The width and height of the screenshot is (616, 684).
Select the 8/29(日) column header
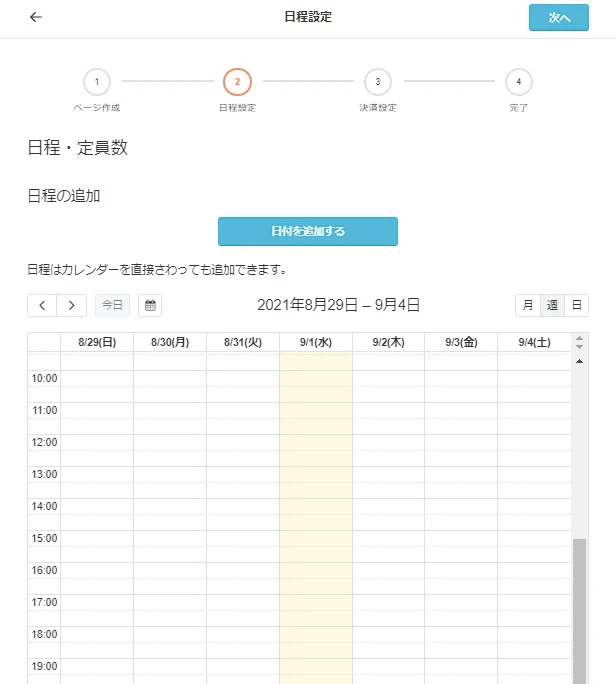pyautogui.click(x=97, y=342)
